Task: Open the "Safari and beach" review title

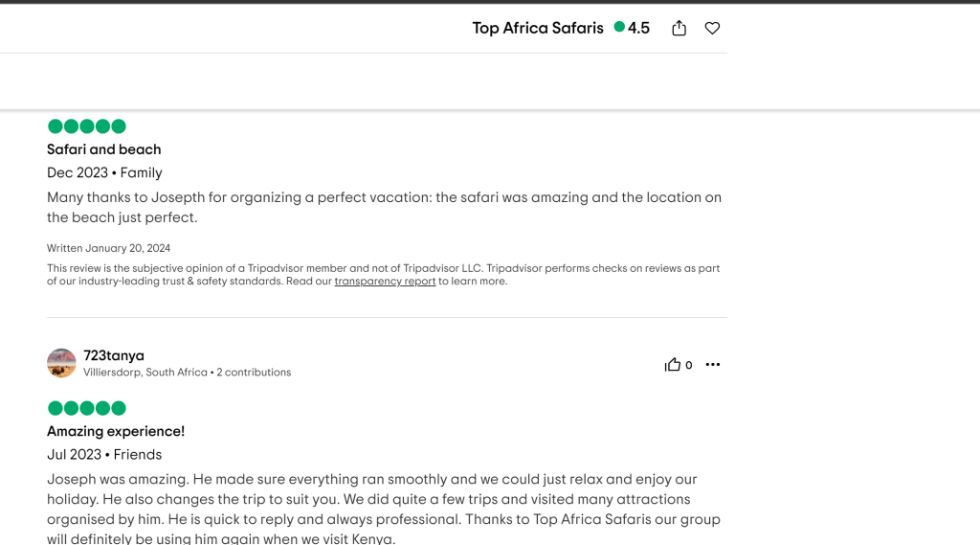Action: (104, 149)
